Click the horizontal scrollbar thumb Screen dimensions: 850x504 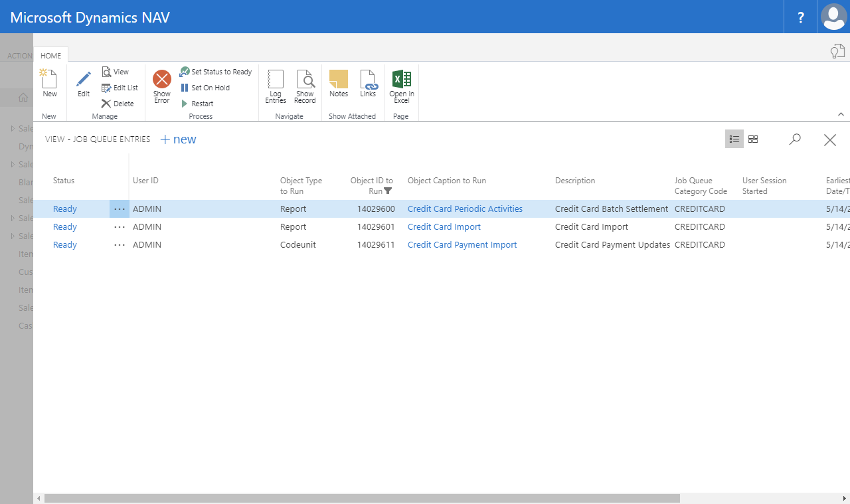coord(362,498)
